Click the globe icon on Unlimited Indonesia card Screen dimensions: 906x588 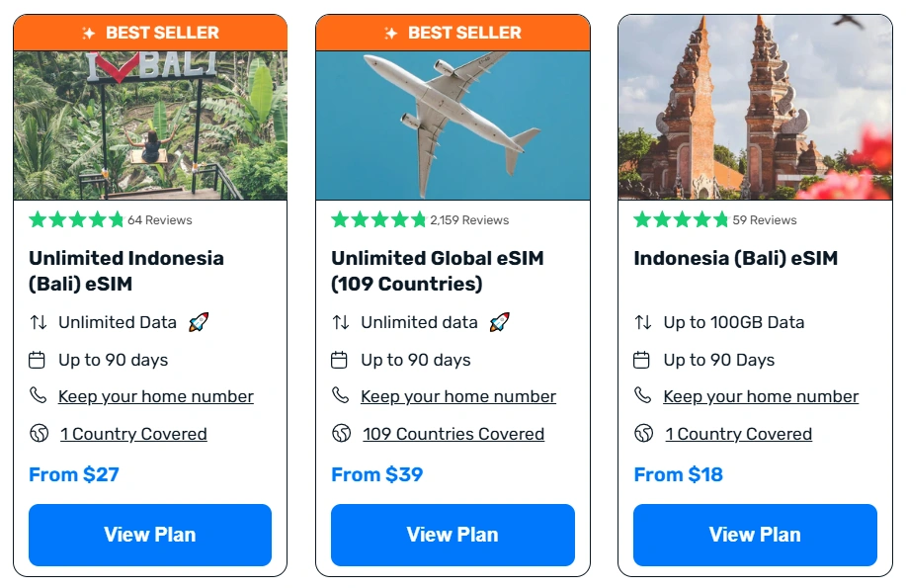click(39, 434)
